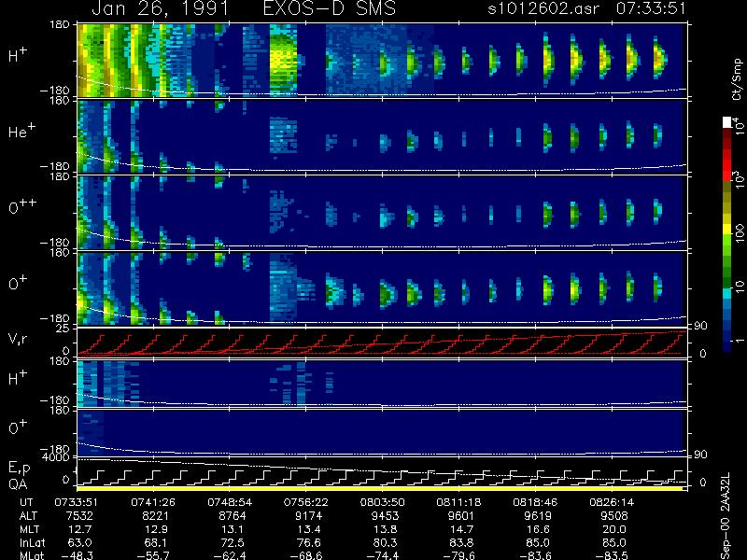The height and width of the screenshot is (560, 747).
Task: Click the MLT value '13.1'
Action: coord(232,529)
